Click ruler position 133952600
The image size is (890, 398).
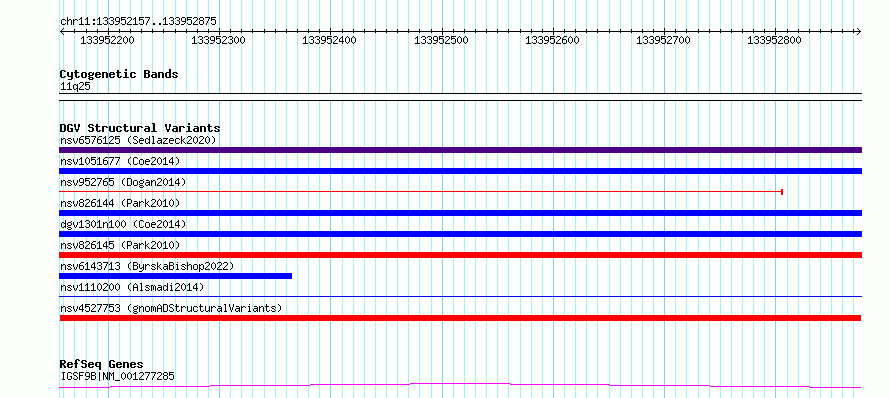(552, 40)
